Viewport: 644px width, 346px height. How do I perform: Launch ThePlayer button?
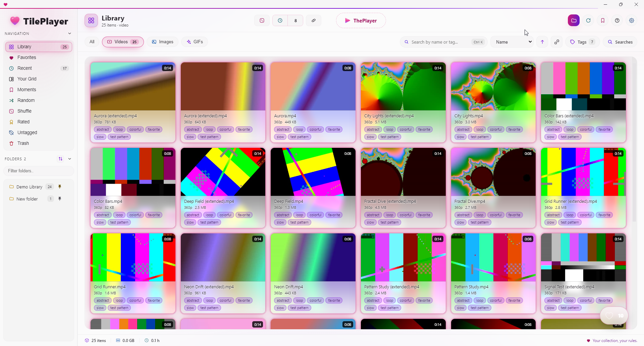tap(361, 20)
